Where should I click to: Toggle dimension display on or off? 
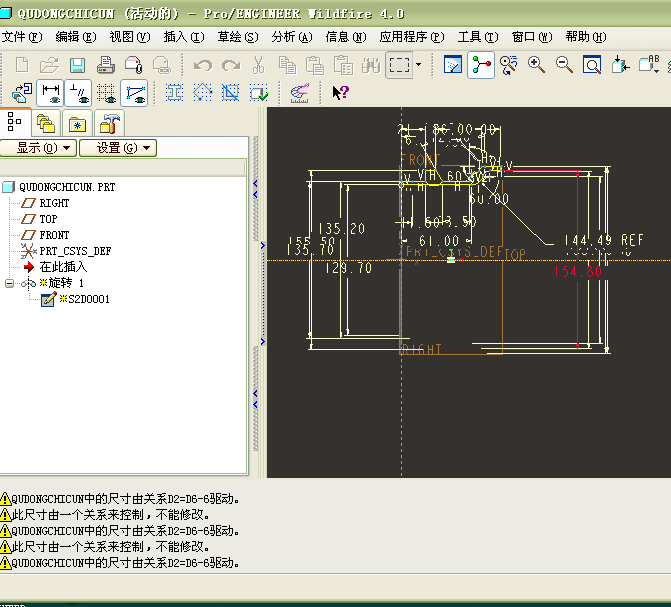click(x=50, y=93)
